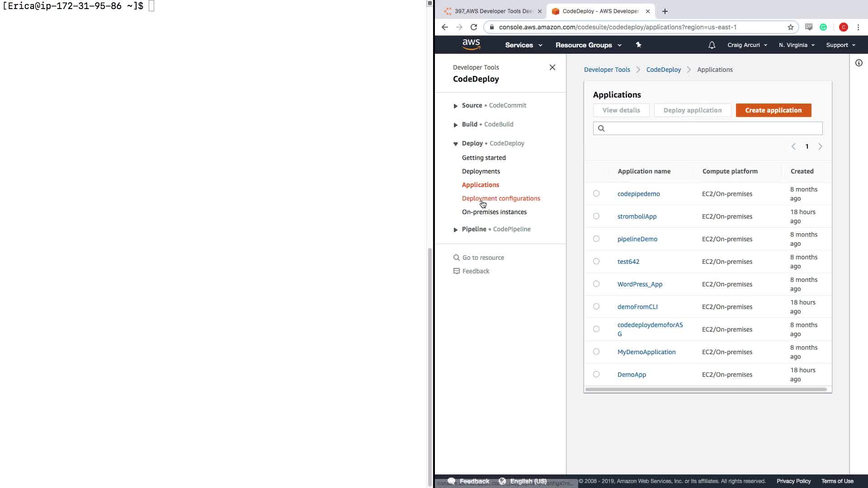The height and width of the screenshot is (488, 868).
Task: Reload the page with refresh icon
Action: pos(474,27)
